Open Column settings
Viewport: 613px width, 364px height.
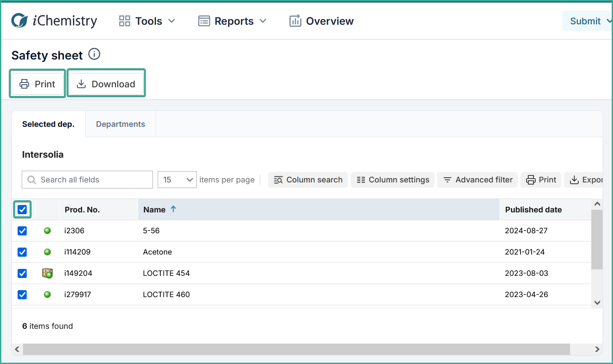393,180
